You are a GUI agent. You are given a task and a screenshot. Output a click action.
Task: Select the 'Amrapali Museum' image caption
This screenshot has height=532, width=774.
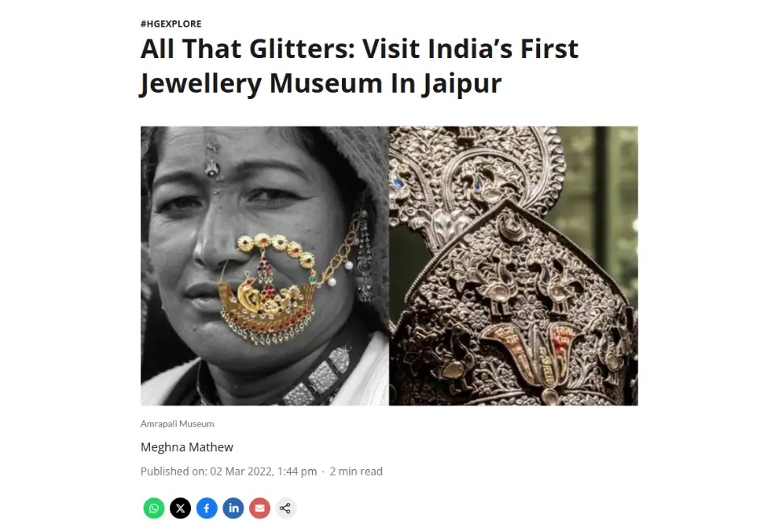(177, 424)
